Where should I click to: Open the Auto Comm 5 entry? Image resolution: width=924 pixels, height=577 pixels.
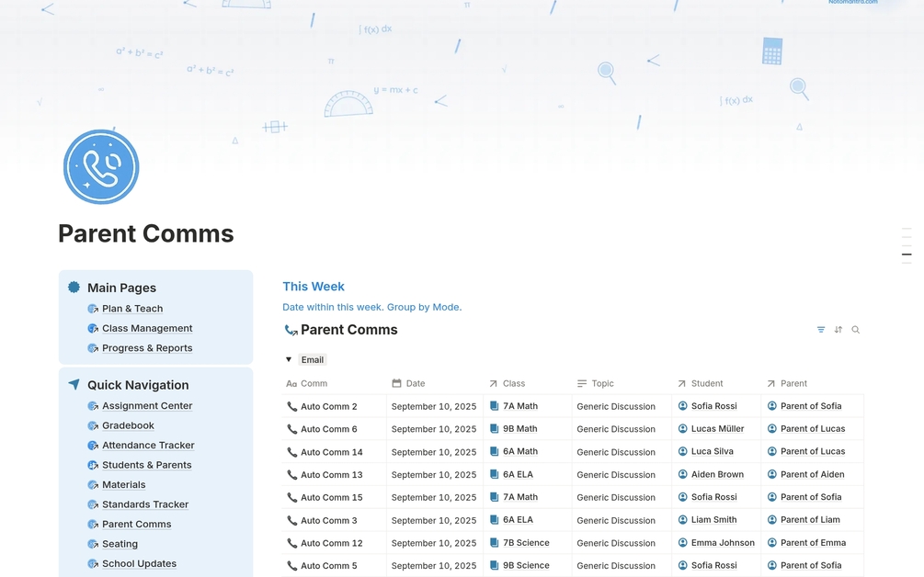click(329, 566)
